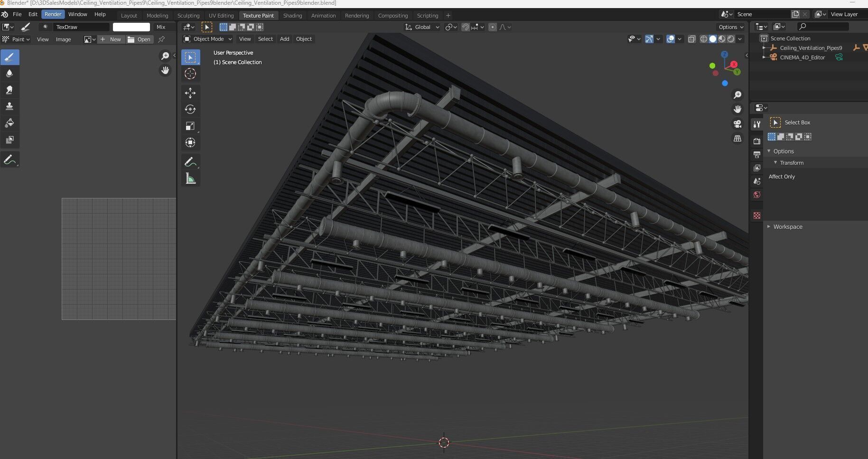Switch to material preview shading

coord(722,39)
